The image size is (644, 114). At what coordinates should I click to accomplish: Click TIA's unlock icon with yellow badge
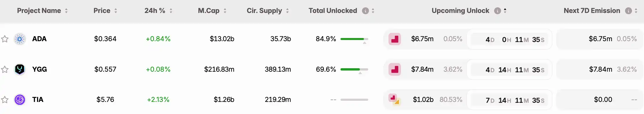[394, 99]
